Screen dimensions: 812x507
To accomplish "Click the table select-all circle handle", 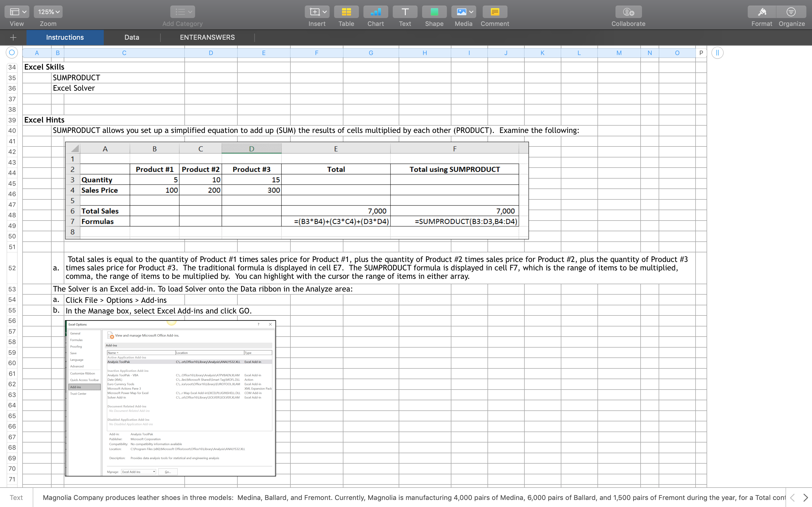I will tap(12, 53).
